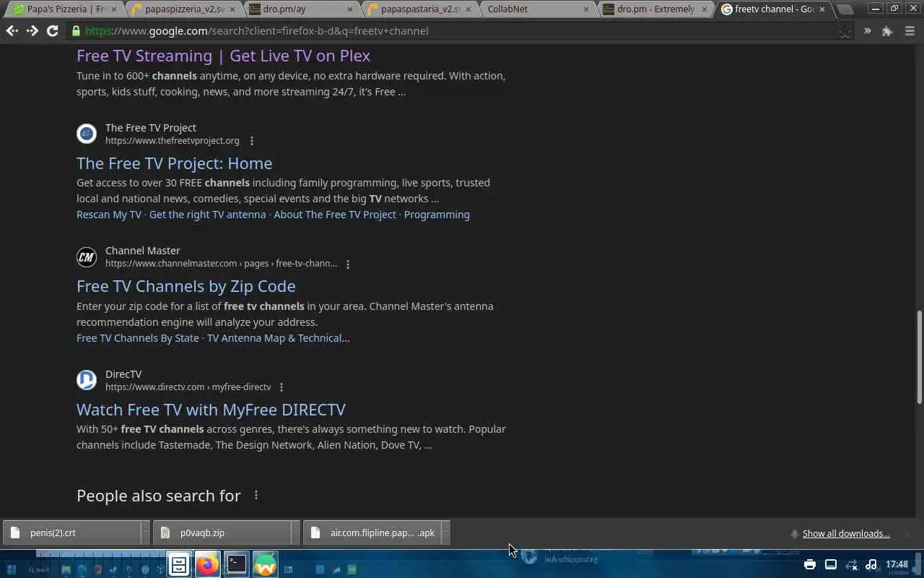The width and height of the screenshot is (924, 578).
Task: Bookmark this page with the star icon
Action: coord(845,31)
